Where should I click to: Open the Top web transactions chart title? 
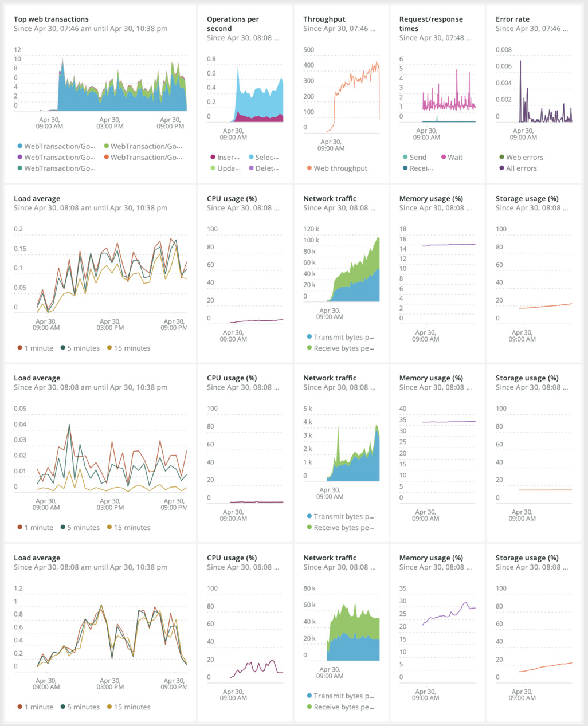(51, 19)
